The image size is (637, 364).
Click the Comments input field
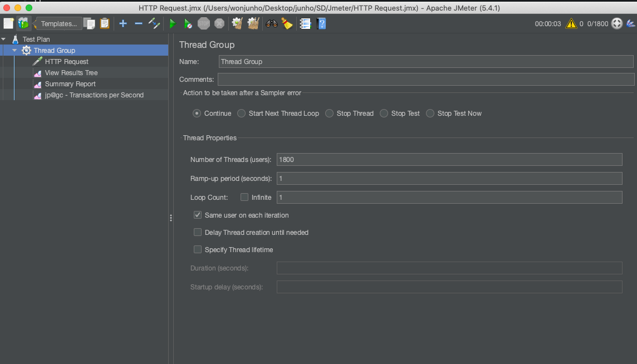(x=426, y=79)
